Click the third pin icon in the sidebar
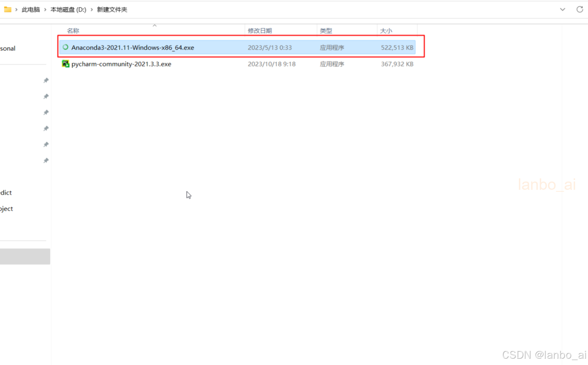The width and height of the screenshot is (588, 365). 46,112
